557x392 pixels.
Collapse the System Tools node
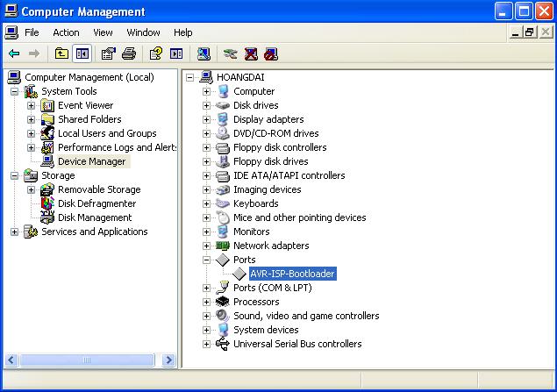click(14, 91)
